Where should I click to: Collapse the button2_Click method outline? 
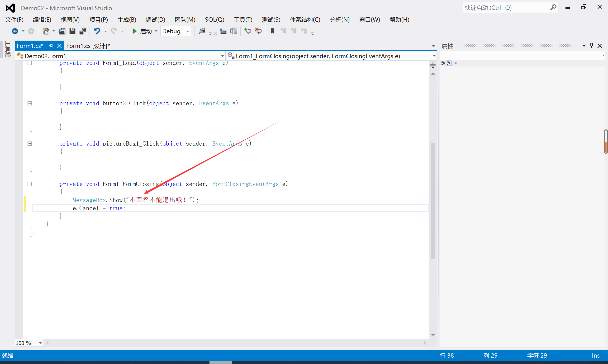tap(30, 103)
